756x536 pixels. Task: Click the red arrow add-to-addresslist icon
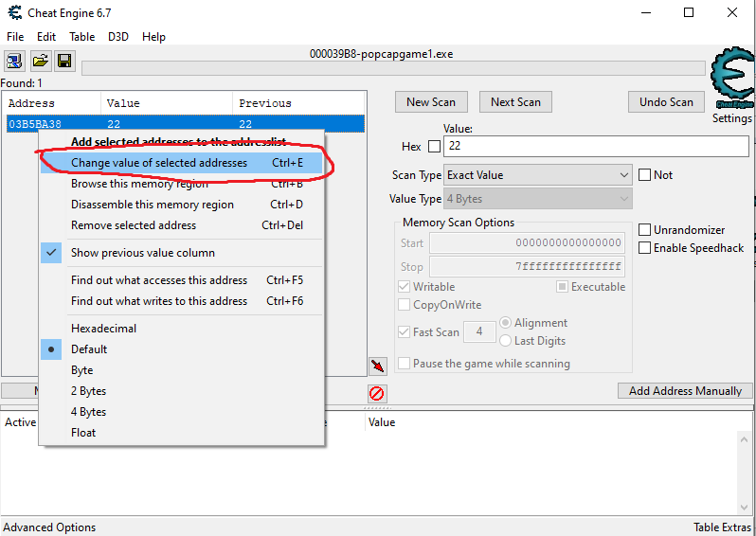(377, 366)
